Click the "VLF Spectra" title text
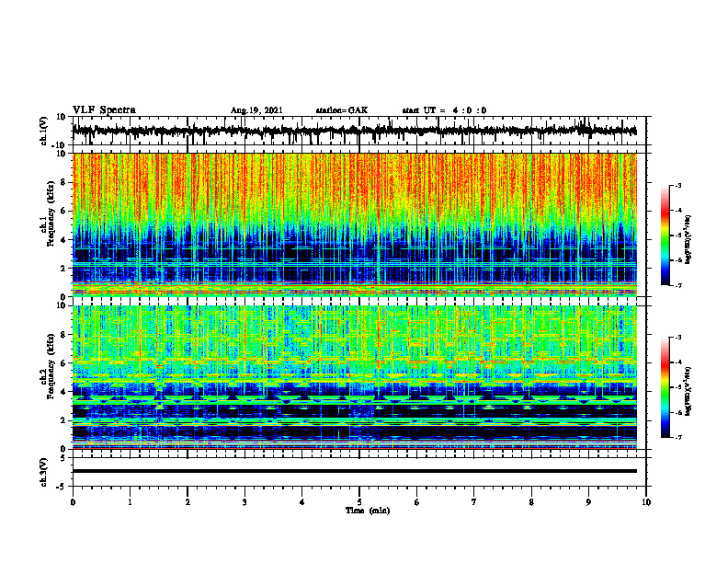728x563 pixels. coord(104,110)
